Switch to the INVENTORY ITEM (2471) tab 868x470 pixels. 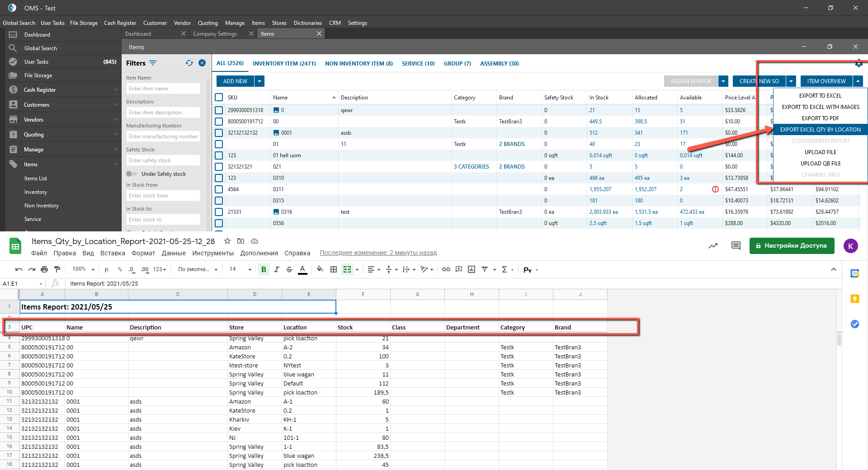tap(284, 64)
